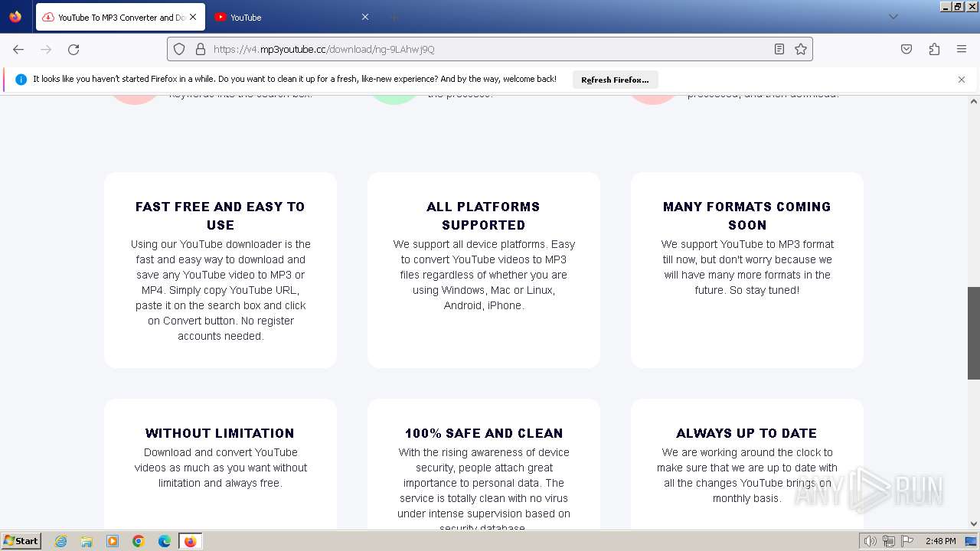Viewport: 980px width, 551px height.
Task: Select Firefox taskbar button
Action: 190,541
